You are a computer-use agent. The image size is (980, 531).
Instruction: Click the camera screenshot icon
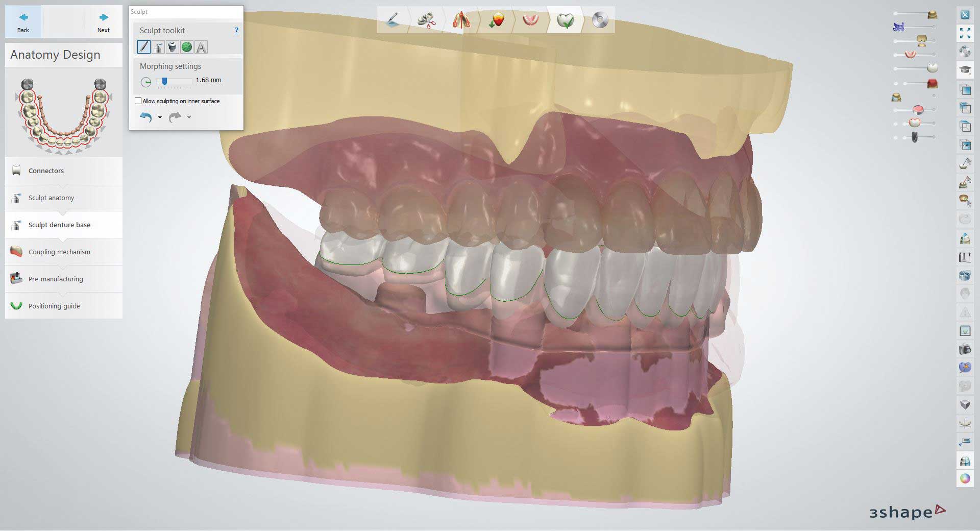point(965,350)
